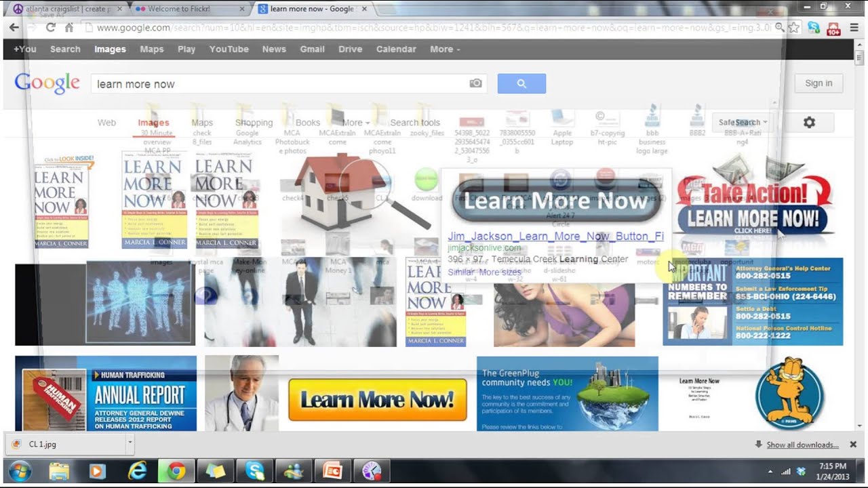Open Internet Explorer from the taskbar

point(137,471)
